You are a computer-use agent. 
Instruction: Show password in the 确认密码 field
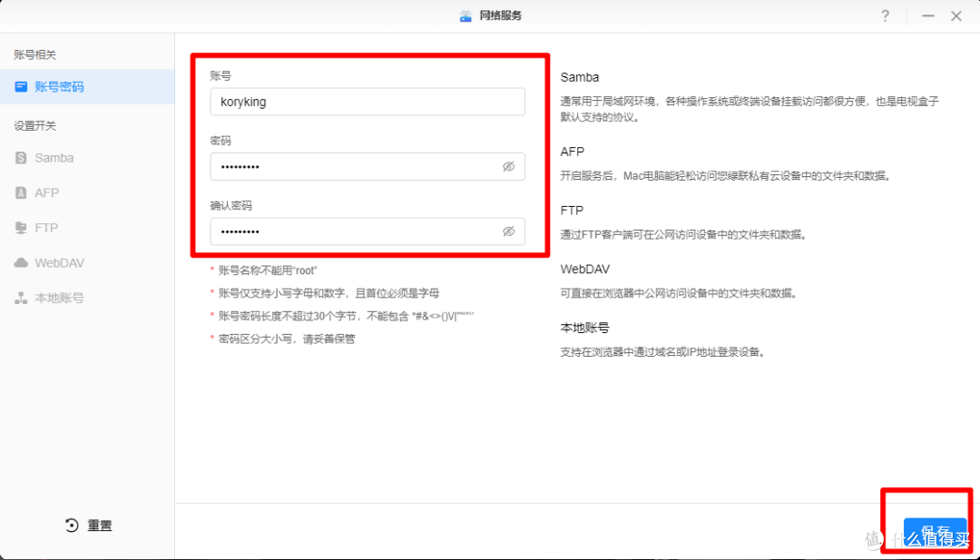tap(509, 231)
